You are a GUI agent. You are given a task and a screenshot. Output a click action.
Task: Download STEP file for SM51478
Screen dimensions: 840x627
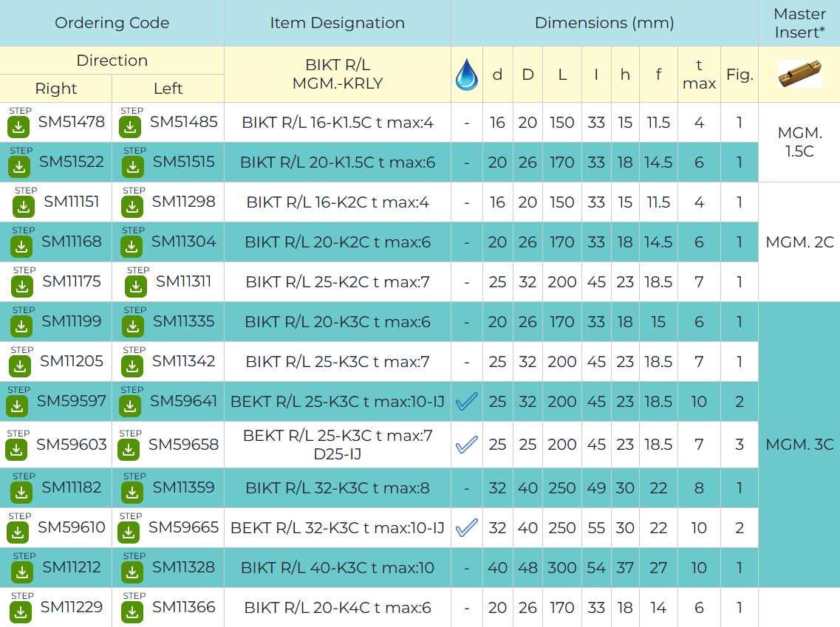pos(20,126)
